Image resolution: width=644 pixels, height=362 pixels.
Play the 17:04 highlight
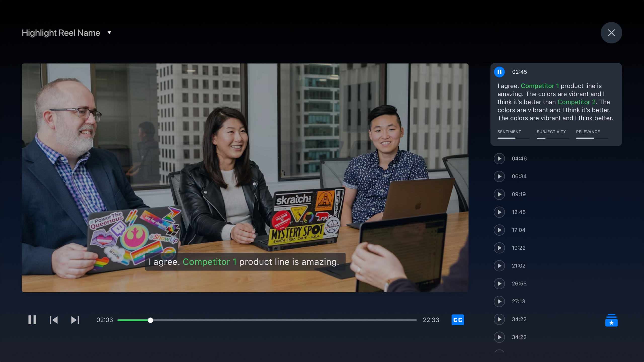499,230
